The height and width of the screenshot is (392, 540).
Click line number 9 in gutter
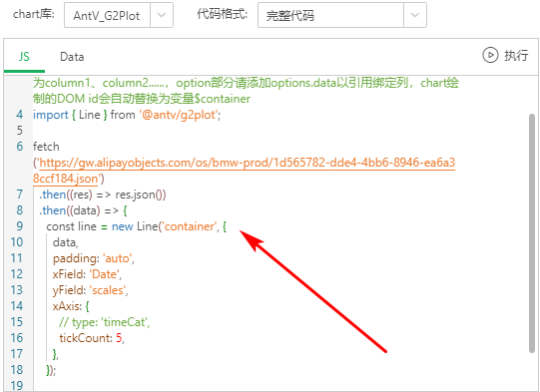point(20,226)
